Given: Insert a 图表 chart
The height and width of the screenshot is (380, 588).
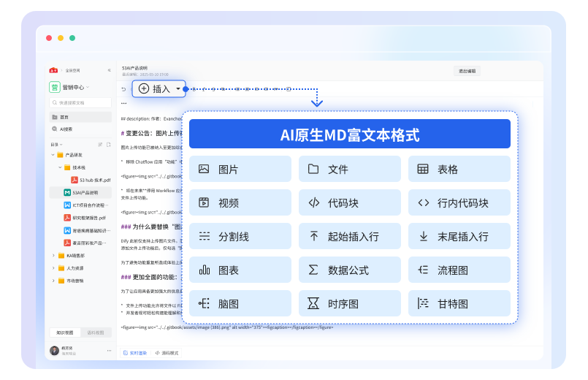Looking at the screenshot, I should [240, 270].
